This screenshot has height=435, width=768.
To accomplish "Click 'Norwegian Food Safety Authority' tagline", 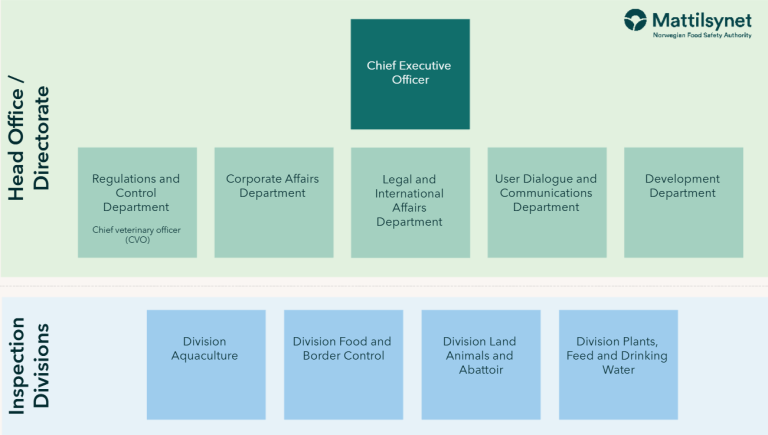I will point(702,35).
